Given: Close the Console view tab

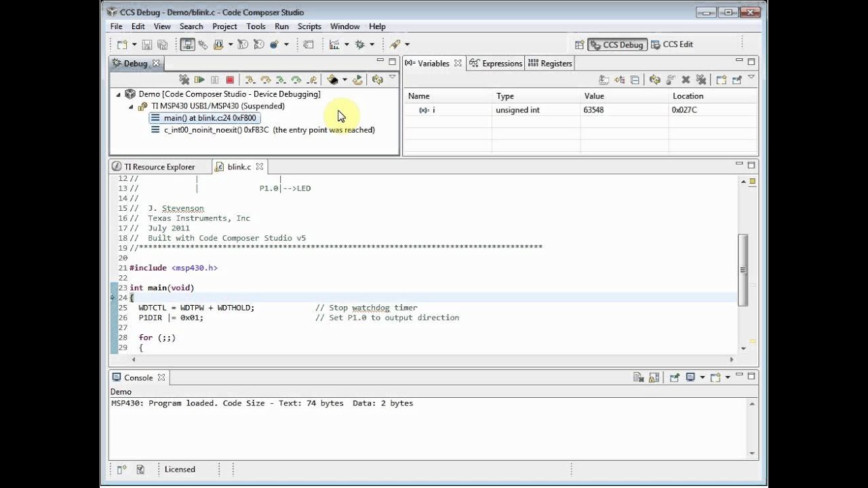Looking at the screenshot, I should [161, 378].
